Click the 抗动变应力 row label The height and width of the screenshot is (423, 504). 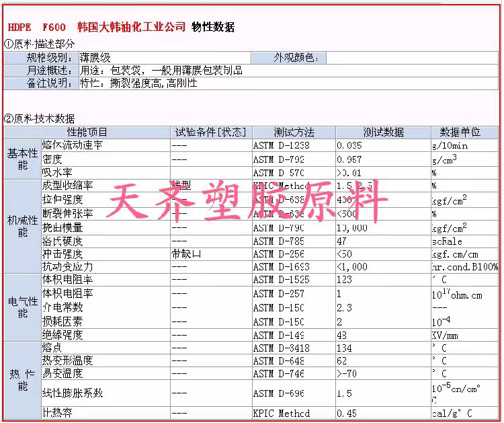coord(67,267)
